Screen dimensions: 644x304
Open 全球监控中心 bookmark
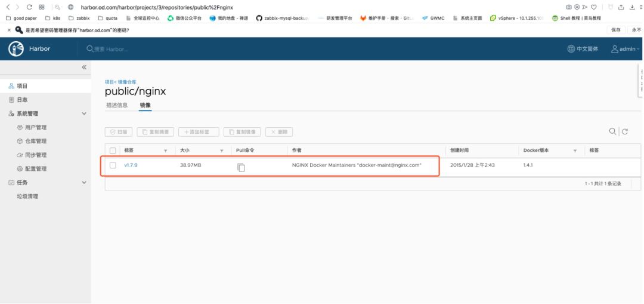(x=143, y=18)
